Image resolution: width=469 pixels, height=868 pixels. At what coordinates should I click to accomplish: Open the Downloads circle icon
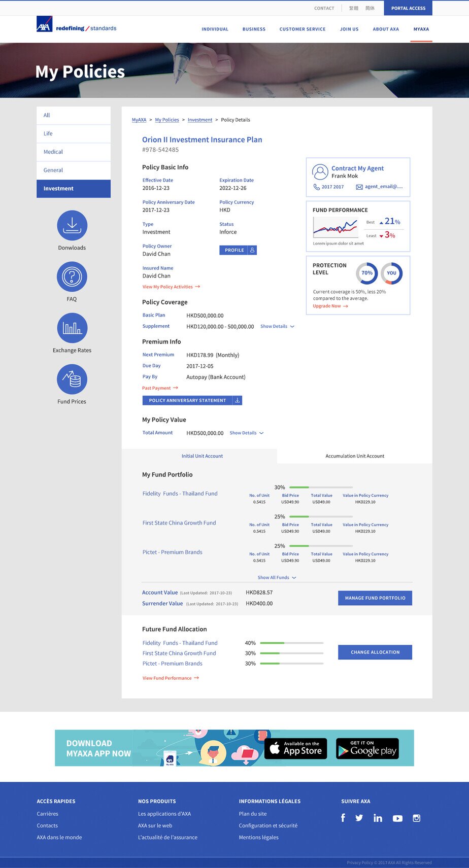click(x=72, y=225)
